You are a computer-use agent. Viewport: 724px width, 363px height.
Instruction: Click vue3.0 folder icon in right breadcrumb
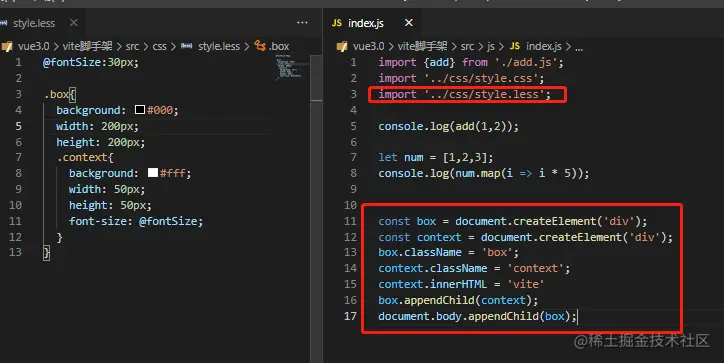pos(342,46)
